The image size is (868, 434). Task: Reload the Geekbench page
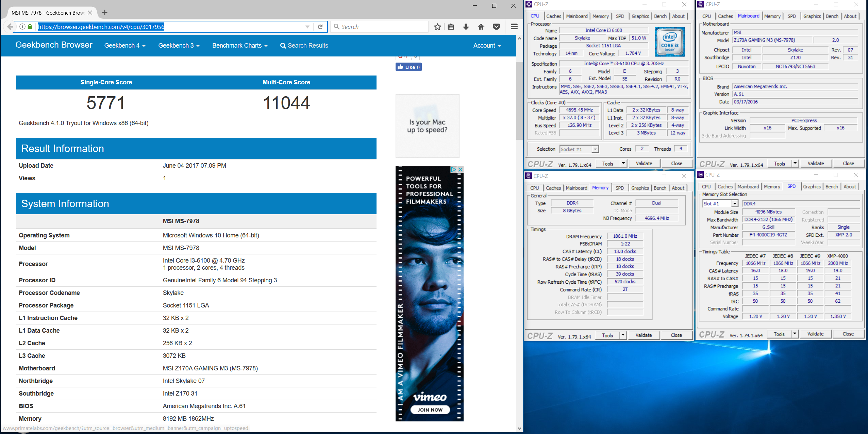[x=320, y=27]
